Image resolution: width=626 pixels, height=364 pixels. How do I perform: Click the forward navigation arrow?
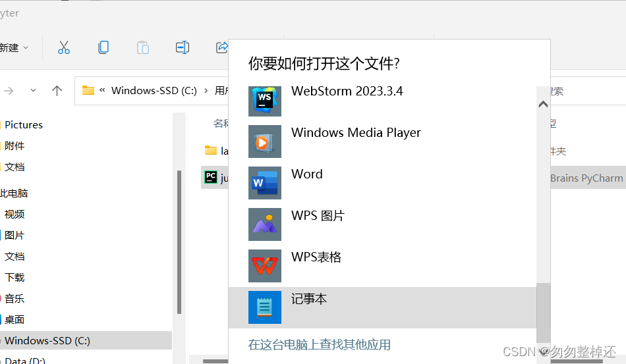9,91
